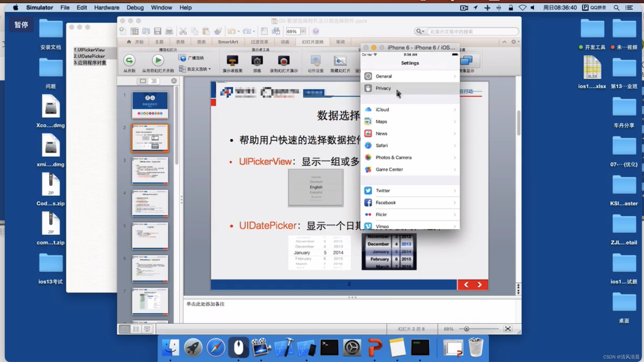644x362 pixels.
Task: Click next slide arrow button
Action: click(x=479, y=284)
